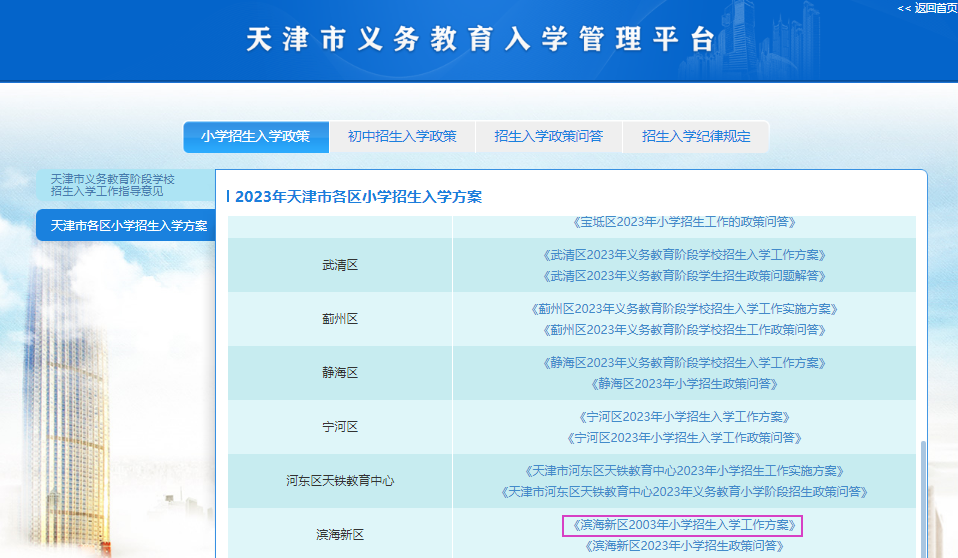Open the 初中招生入学政策 tab
958x558 pixels.
(402, 136)
